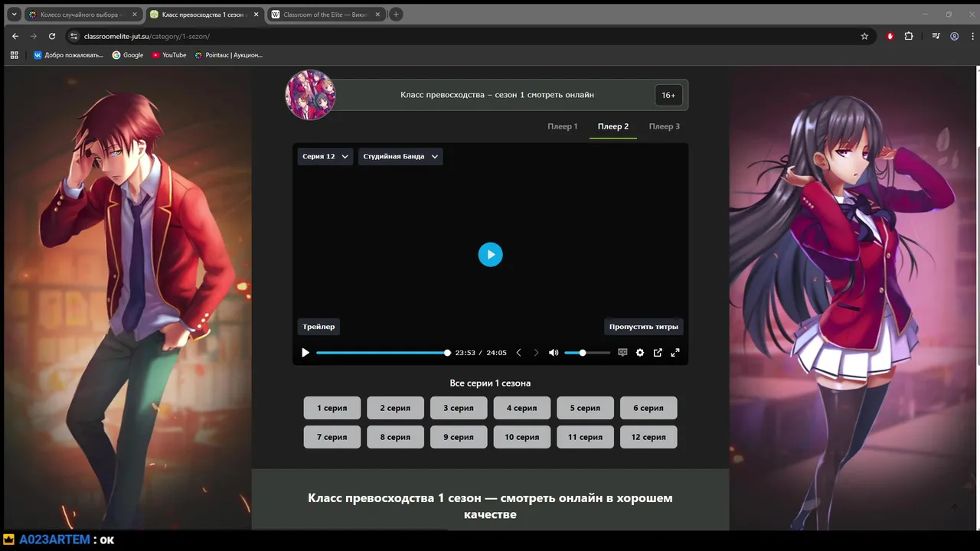The image size is (980, 551).
Task: Click the Трейлер button
Action: pos(318,327)
